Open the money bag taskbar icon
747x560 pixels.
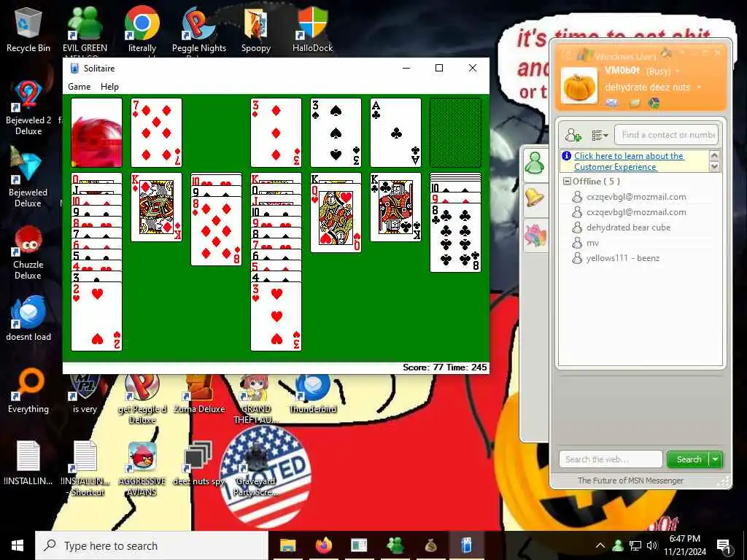pos(431,545)
